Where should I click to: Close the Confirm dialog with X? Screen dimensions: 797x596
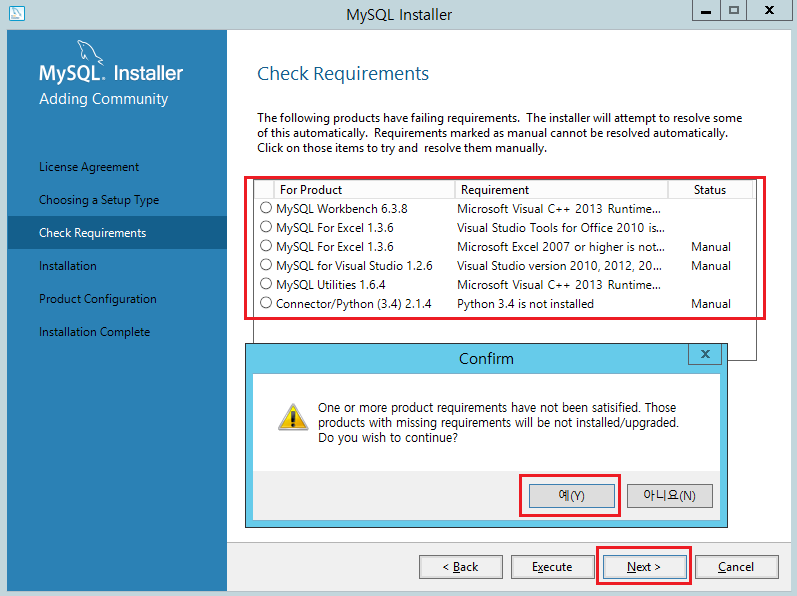coord(705,355)
